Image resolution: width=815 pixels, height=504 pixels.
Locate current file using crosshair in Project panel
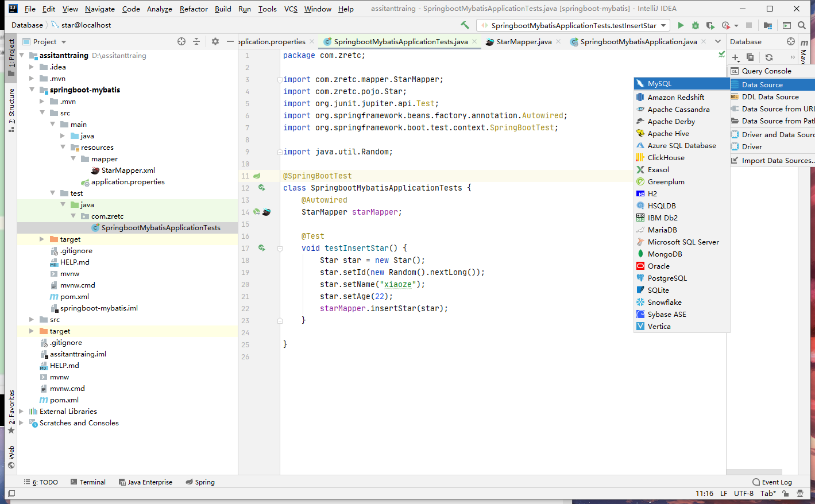(x=181, y=41)
